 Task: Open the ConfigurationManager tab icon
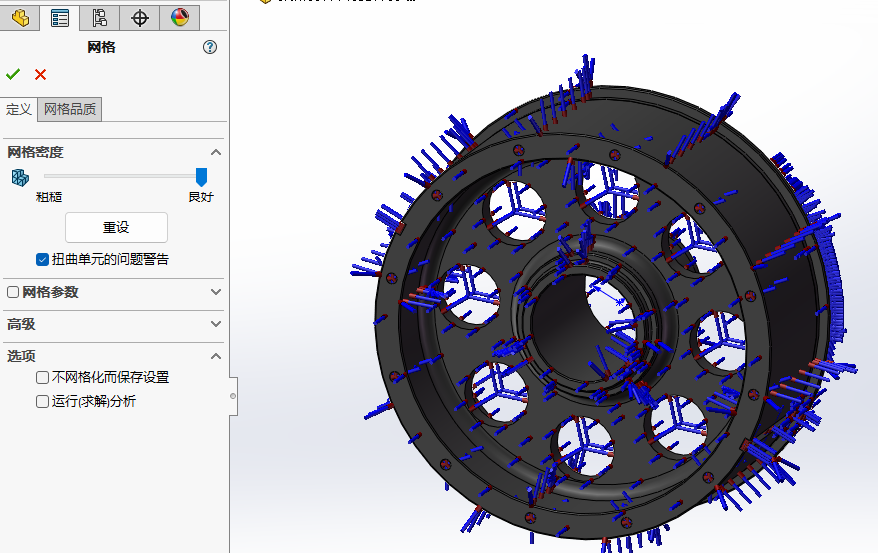point(99,17)
